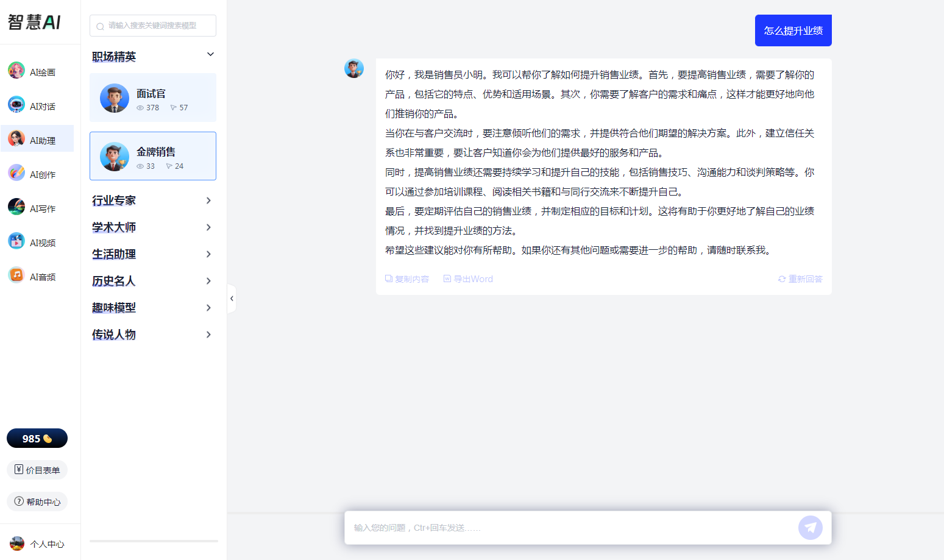Screen dimensions: 944x560
Task: Open 个人中心 at the bottom left
Action: (x=37, y=543)
